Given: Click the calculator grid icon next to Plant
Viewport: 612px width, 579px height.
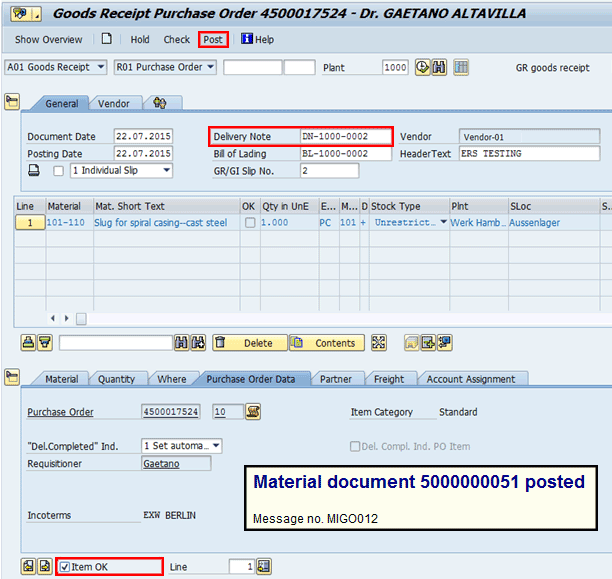Looking at the screenshot, I should [x=461, y=67].
